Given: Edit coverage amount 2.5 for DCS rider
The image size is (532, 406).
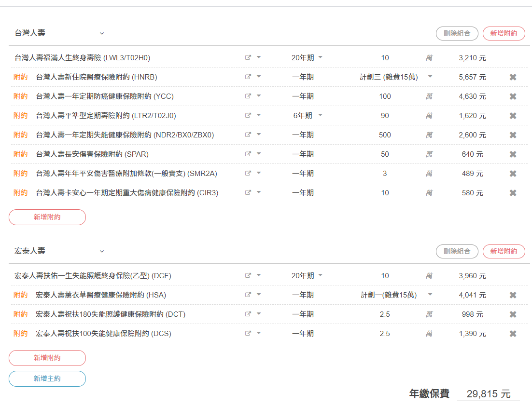Looking at the screenshot, I should click(x=385, y=334).
